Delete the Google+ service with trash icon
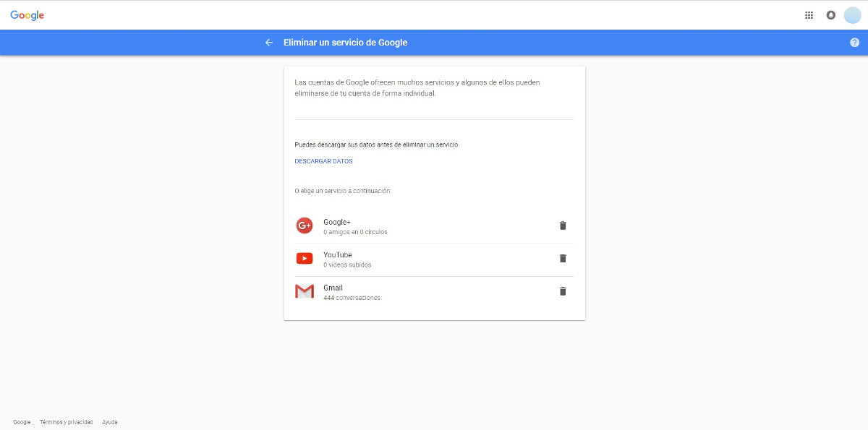 [x=563, y=225]
